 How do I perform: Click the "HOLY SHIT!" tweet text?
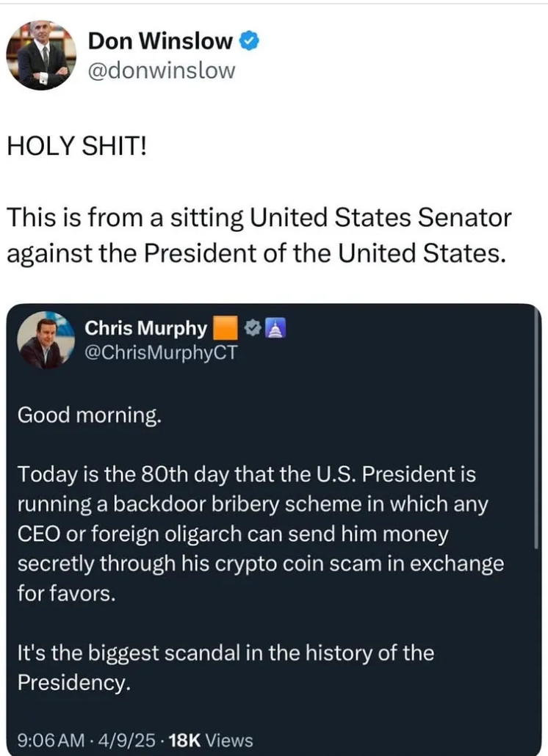[x=77, y=148]
